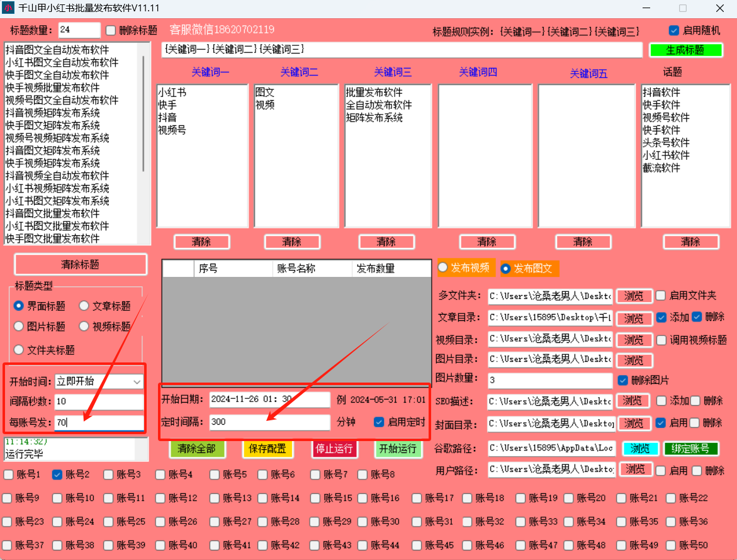This screenshot has height=560, width=737.
Task: Minimize the application window
Action: (646, 8)
